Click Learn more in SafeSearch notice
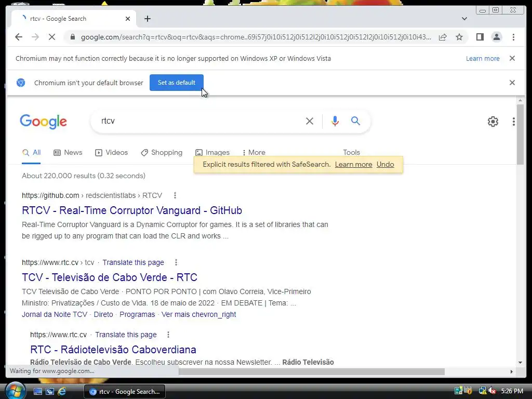This screenshot has height=399, width=532. [x=353, y=165]
